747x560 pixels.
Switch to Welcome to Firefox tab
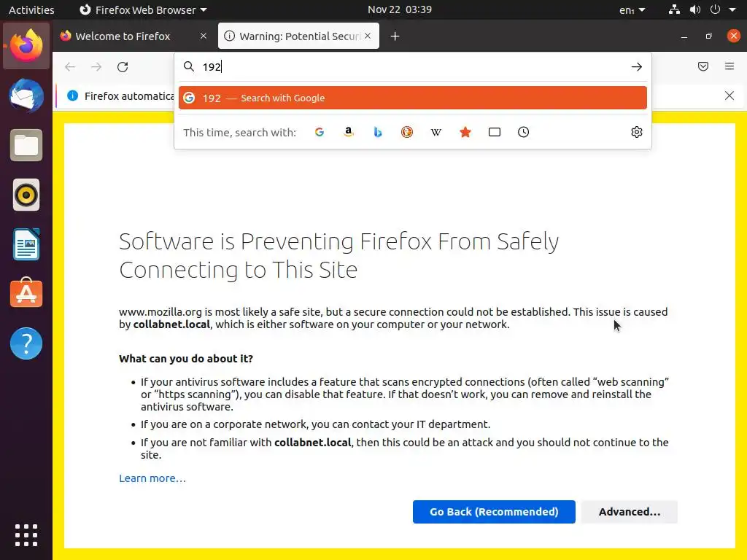[x=123, y=36]
